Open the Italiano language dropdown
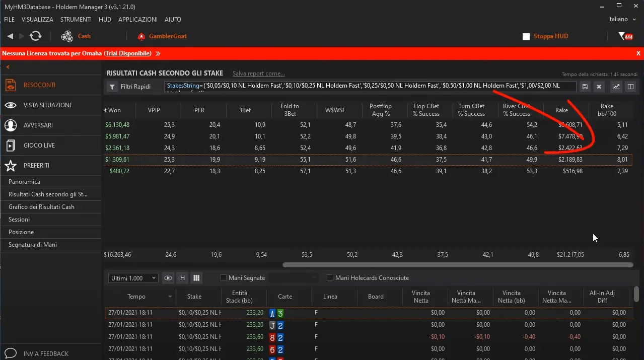Image resolution: width=644 pixels, height=360 pixels. point(622,19)
